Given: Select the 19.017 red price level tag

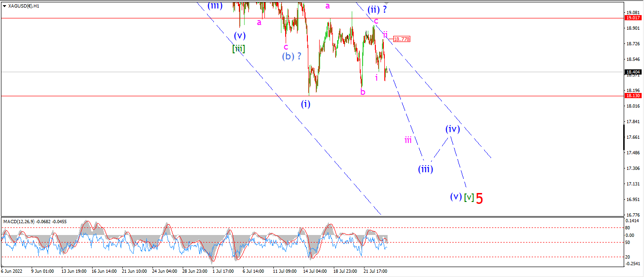Looking at the screenshot, I should coord(633,18).
